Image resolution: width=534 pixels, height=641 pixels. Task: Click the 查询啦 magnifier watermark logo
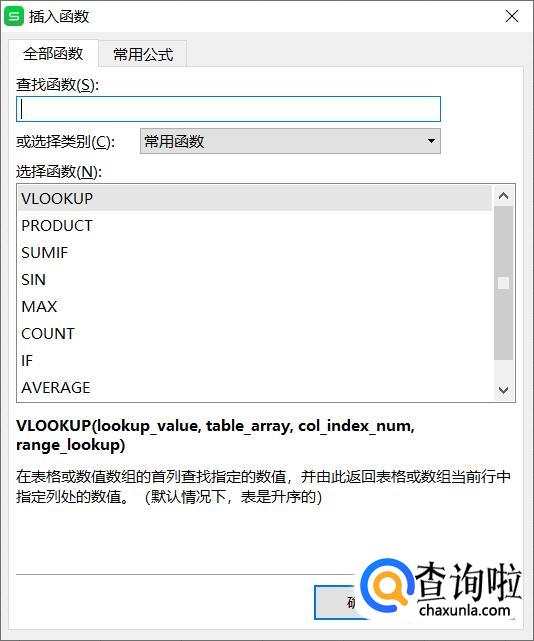tap(386, 587)
